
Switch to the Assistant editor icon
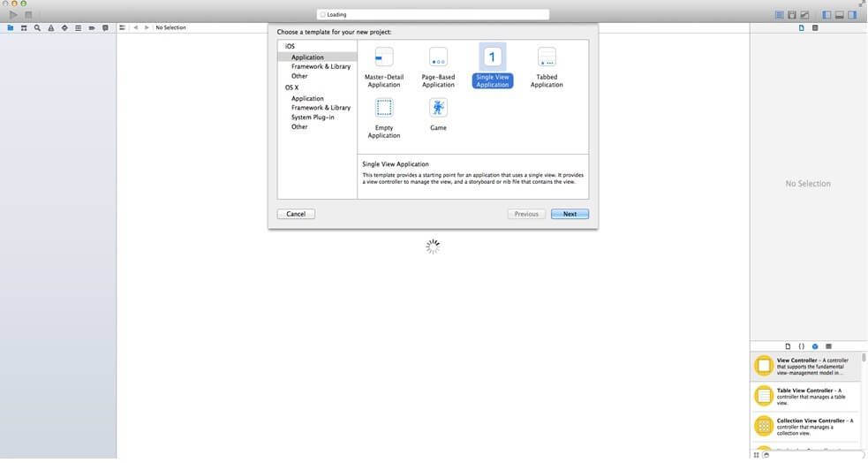[x=792, y=15]
